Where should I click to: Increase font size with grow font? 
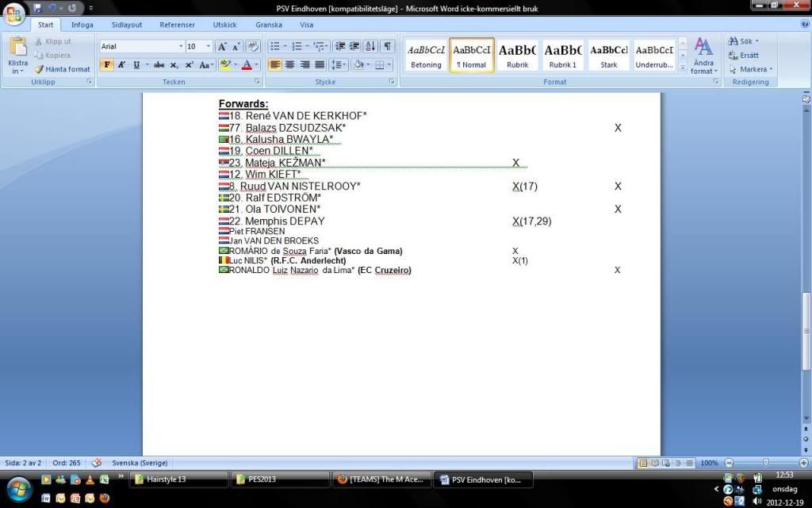tap(222, 47)
